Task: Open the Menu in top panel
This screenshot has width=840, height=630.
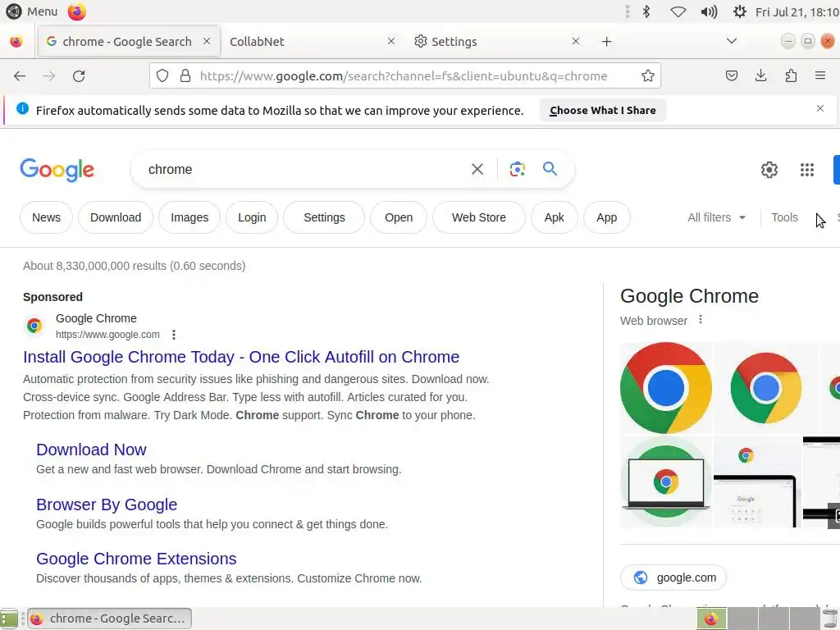Action: tap(32, 11)
